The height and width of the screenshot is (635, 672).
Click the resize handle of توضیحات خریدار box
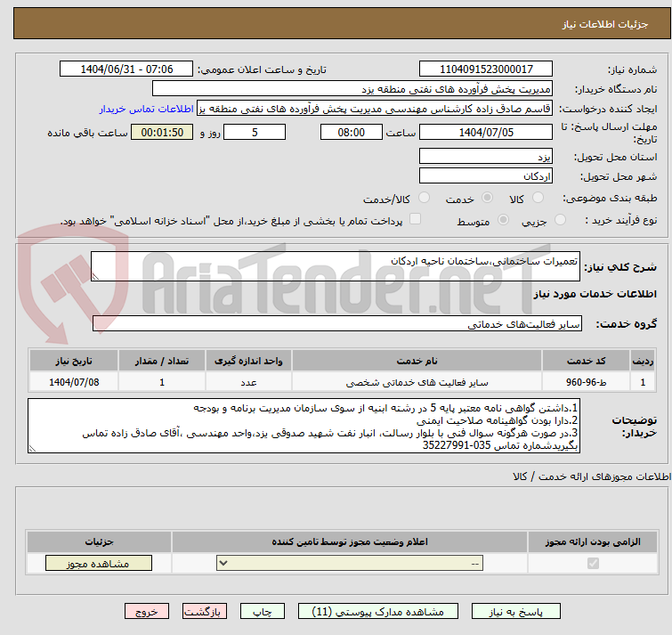[x=32, y=449]
